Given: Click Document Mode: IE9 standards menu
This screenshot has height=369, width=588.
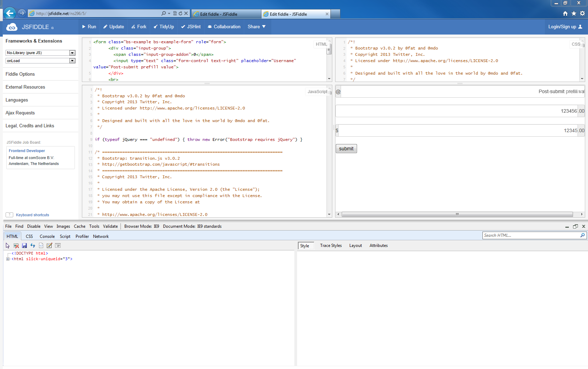Looking at the screenshot, I should pyautogui.click(x=192, y=226).
